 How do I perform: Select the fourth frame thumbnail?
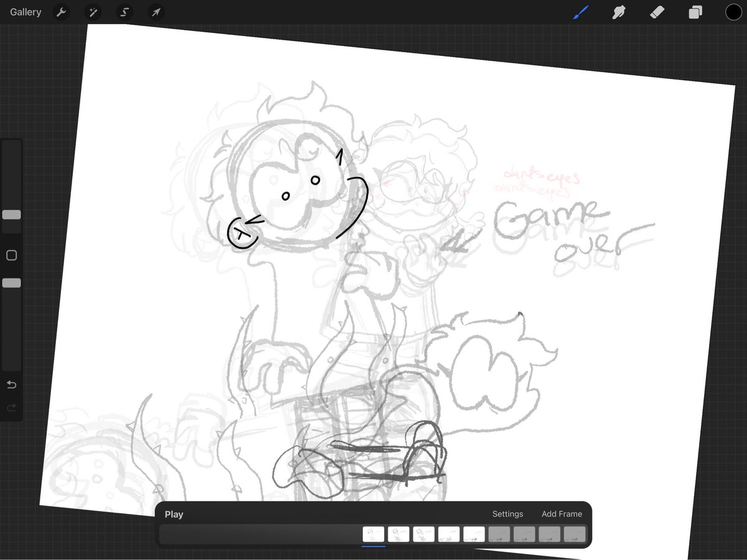click(449, 534)
